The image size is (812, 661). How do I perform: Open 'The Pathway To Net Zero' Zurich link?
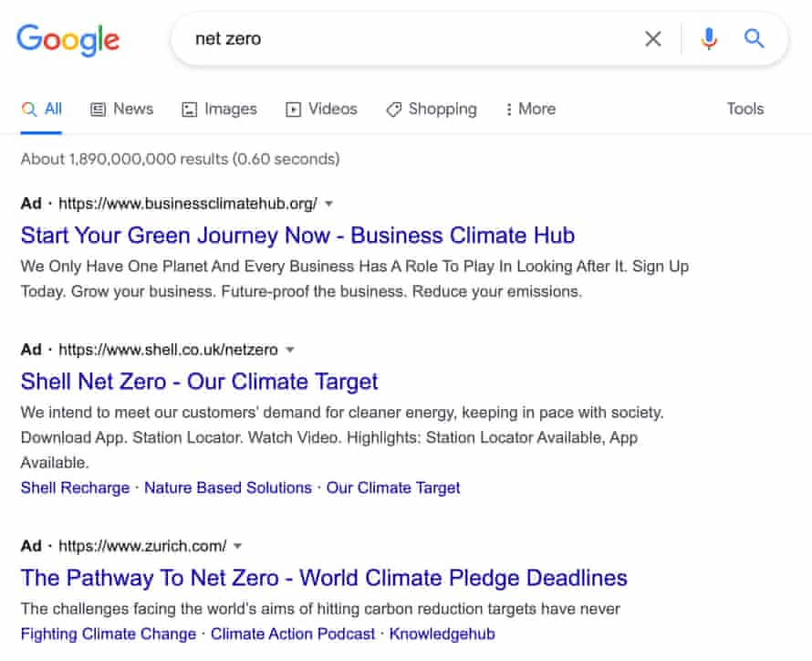324,578
